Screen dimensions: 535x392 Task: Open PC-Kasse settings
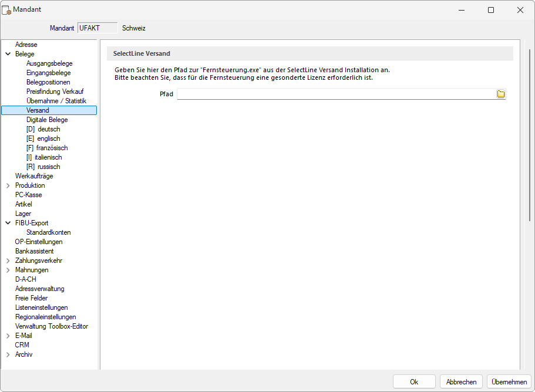point(29,195)
